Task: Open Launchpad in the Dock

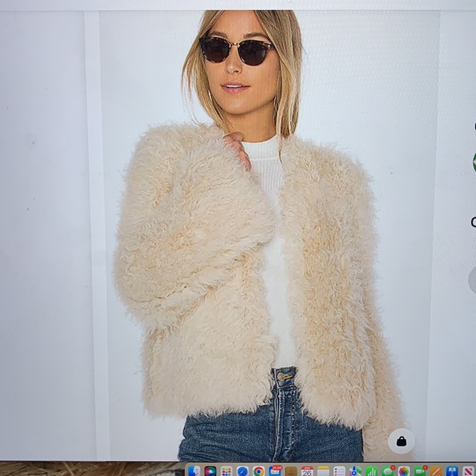Action: [227, 471]
